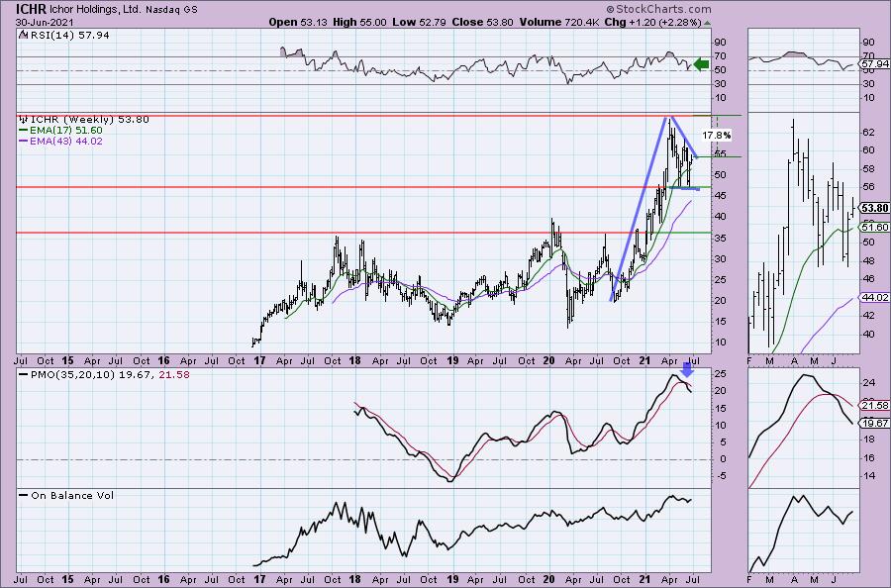Click the boxed "44.02" EMA value tag
The height and width of the screenshot is (588, 891).
coord(876,298)
